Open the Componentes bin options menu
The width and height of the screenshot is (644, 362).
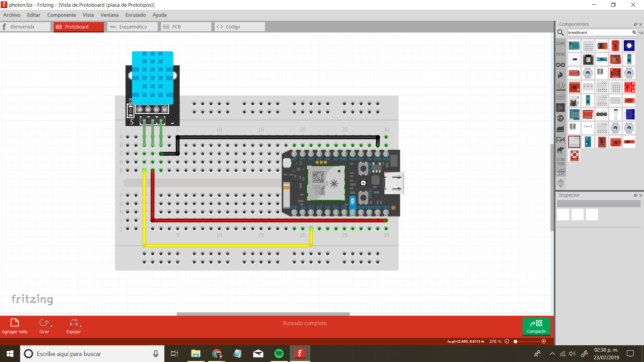point(641,33)
